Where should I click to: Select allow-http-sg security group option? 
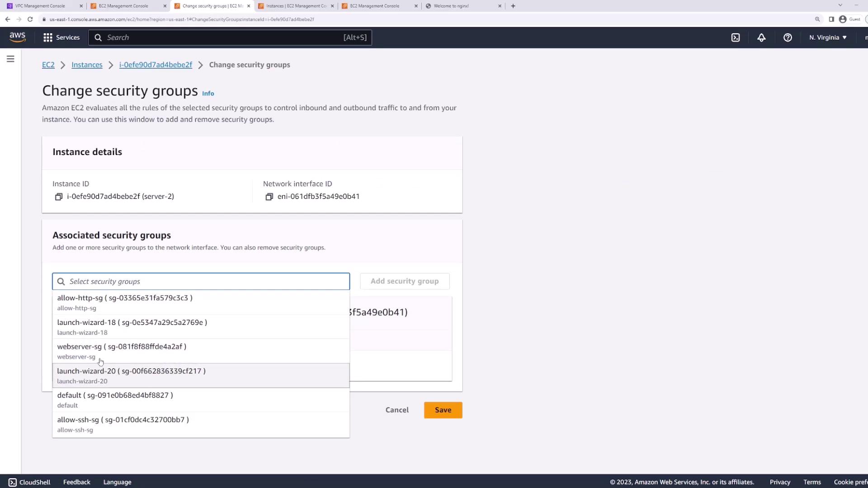click(x=201, y=302)
